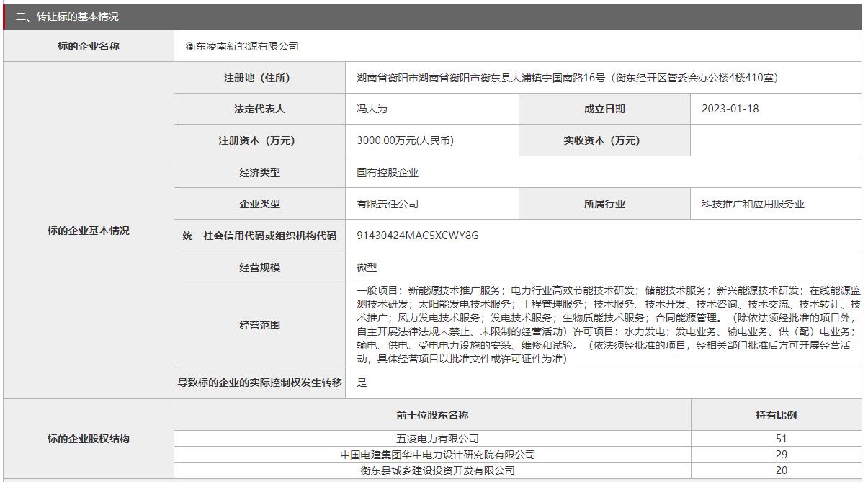868x482 pixels.
Task: Click shareholder 中国电建集团华中电力设计研究院有限公司
Action: tap(437, 455)
